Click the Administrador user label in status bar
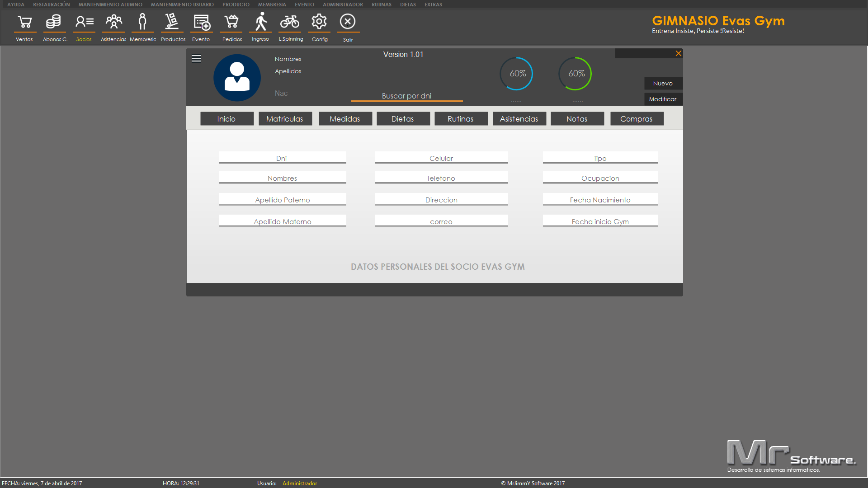This screenshot has height=488, width=868. tap(300, 483)
